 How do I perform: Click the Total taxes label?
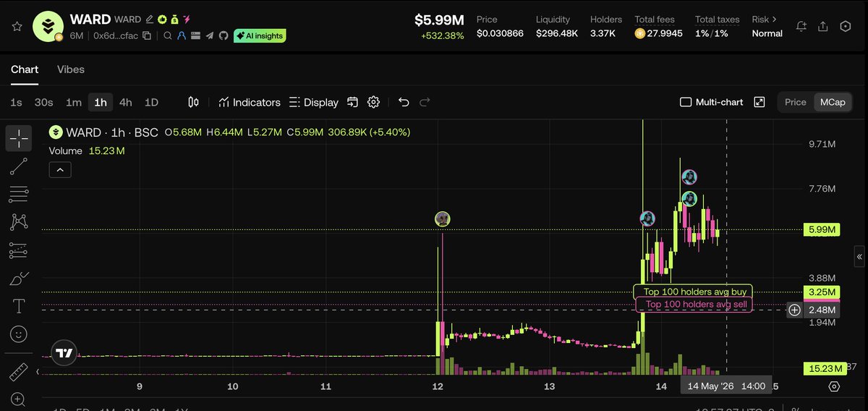click(718, 20)
